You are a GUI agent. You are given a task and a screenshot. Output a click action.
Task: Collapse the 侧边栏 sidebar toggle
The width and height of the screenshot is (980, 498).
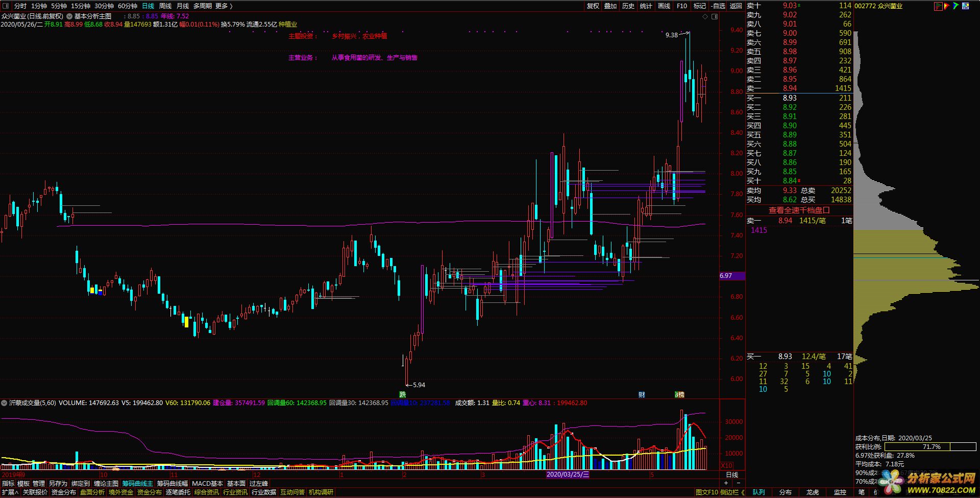pos(732,492)
